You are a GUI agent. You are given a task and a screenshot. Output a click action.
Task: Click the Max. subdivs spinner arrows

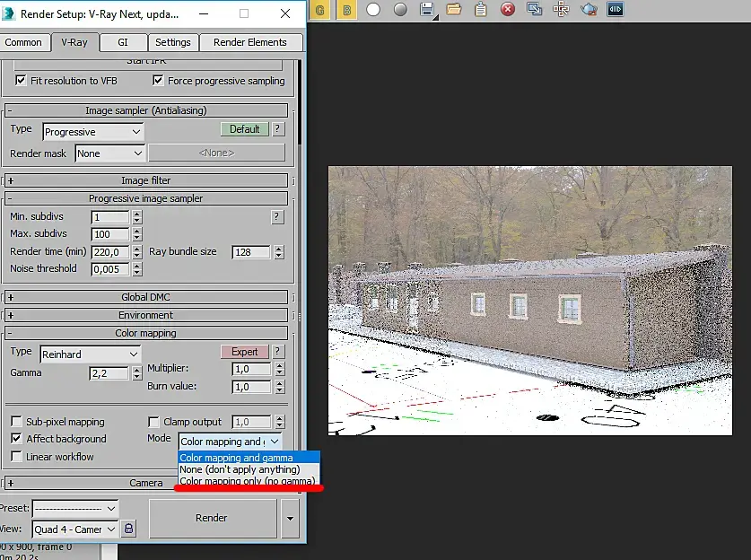[x=137, y=234]
